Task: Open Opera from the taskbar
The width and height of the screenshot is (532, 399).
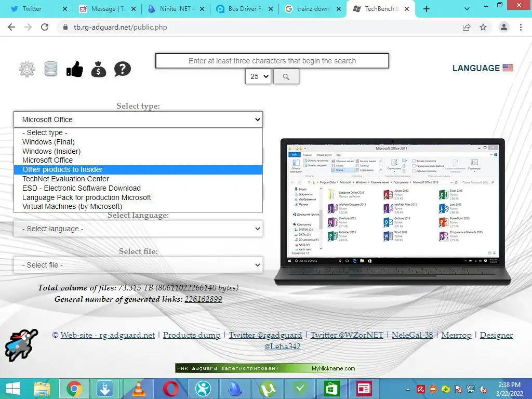Action: point(170,389)
